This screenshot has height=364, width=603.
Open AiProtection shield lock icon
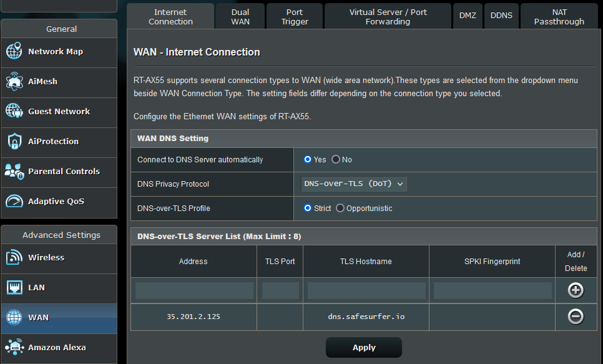[14, 141]
